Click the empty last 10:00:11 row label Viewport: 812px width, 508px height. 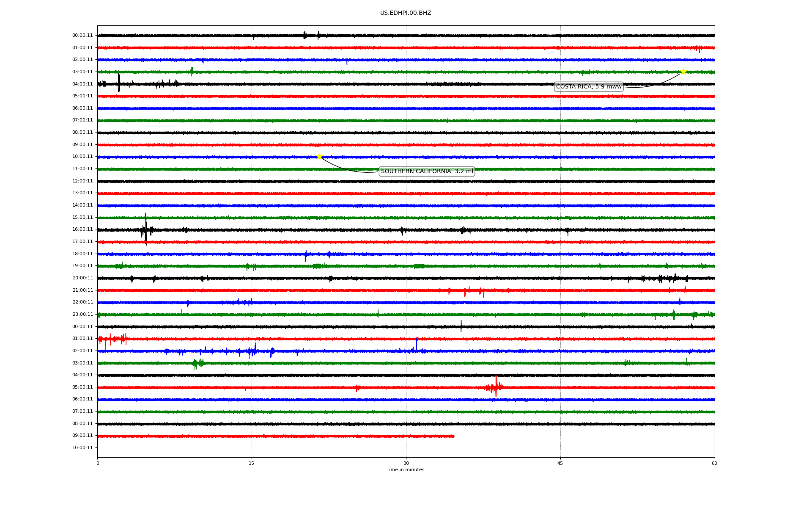coord(82,448)
